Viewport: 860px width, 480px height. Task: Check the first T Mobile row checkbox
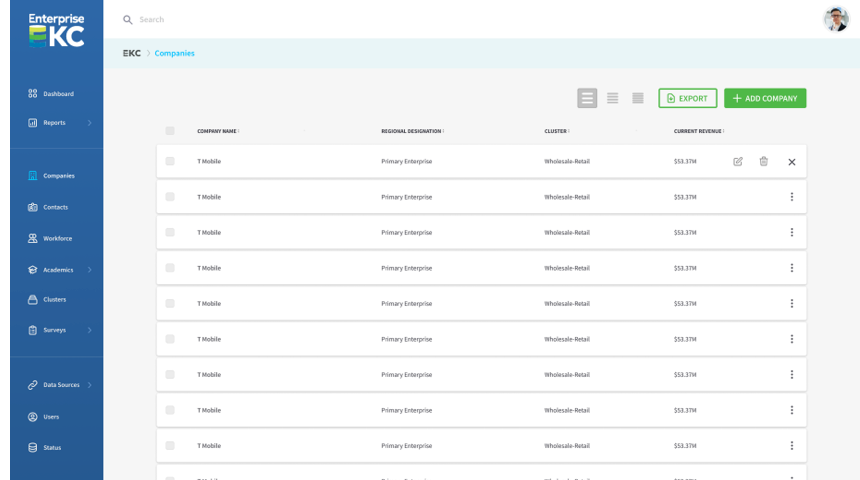pos(170,161)
